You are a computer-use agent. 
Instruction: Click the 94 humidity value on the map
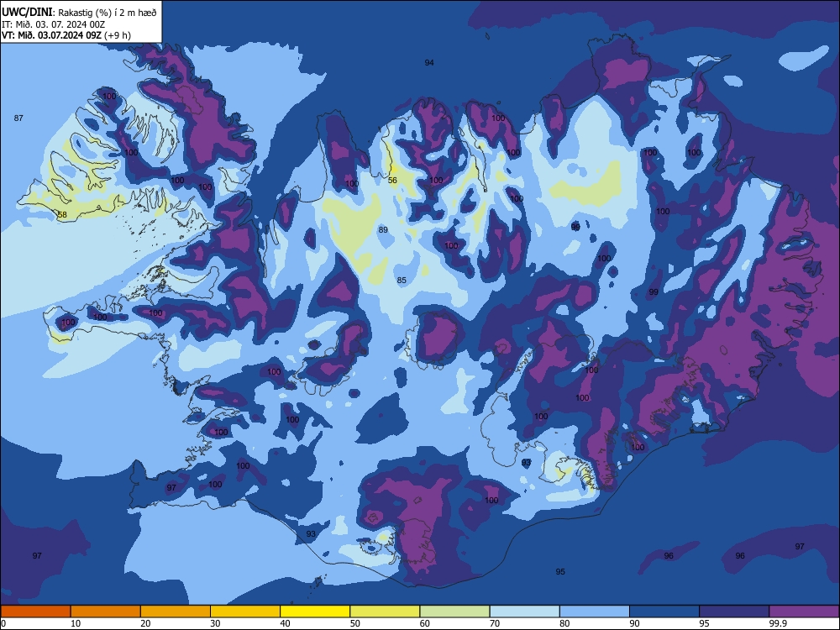(429, 63)
